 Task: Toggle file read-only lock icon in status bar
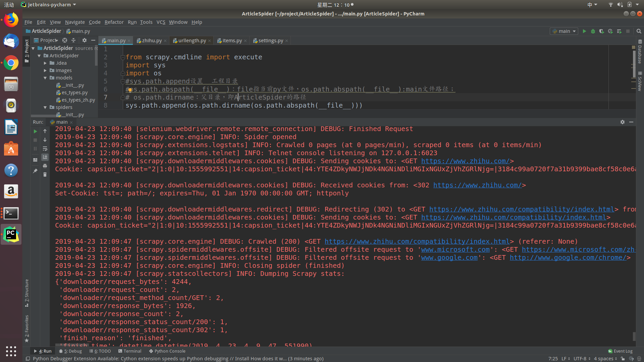[623, 359]
